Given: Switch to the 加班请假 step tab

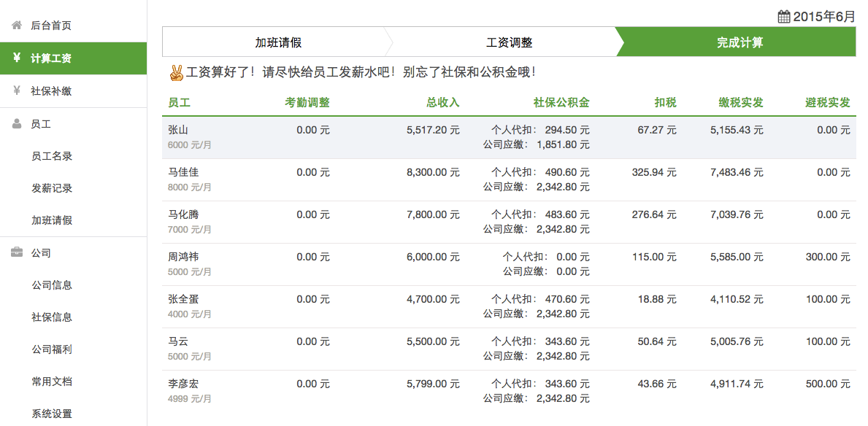Looking at the screenshot, I should (278, 42).
